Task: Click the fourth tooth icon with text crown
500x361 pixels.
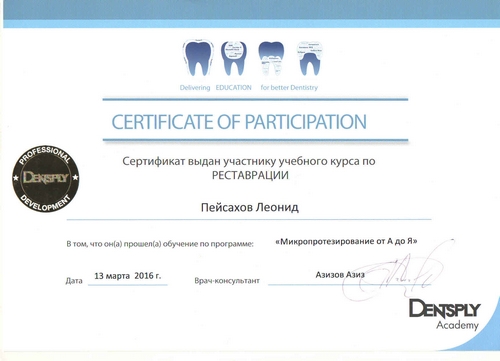Action: coord(310,58)
